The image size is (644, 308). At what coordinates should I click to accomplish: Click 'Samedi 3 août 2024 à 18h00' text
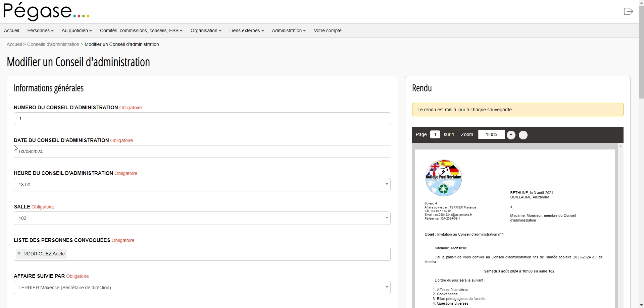[x=508, y=271]
